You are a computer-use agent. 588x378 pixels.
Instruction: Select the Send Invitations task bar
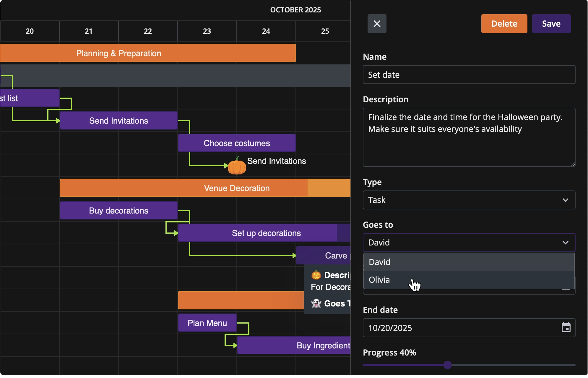click(x=118, y=120)
